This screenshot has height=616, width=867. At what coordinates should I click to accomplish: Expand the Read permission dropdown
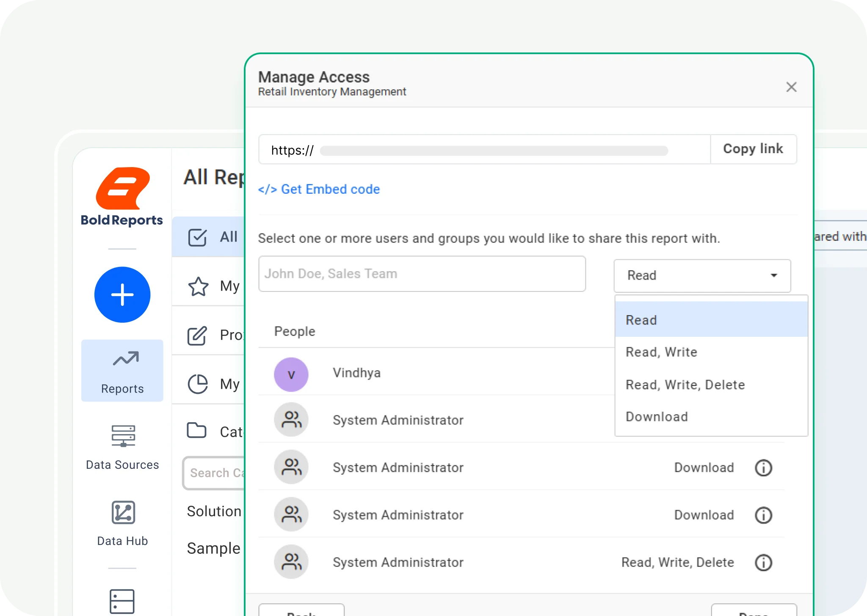[x=702, y=275]
